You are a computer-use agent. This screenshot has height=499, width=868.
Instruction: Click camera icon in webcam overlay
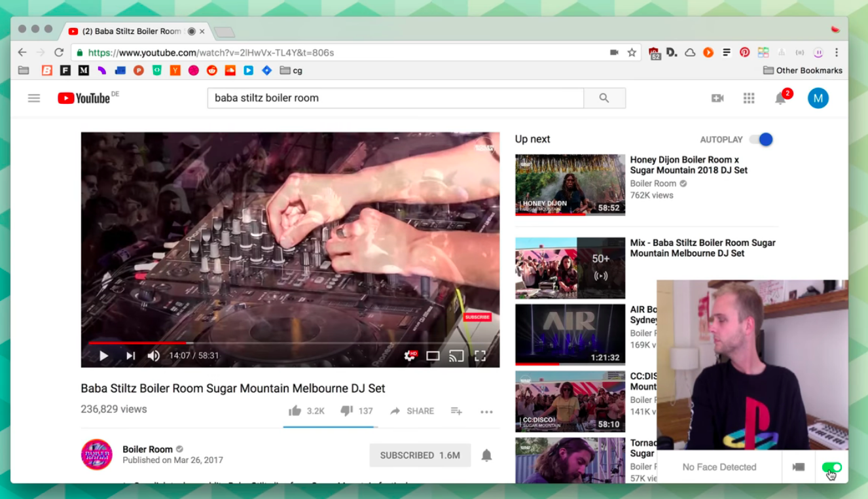(799, 467)
